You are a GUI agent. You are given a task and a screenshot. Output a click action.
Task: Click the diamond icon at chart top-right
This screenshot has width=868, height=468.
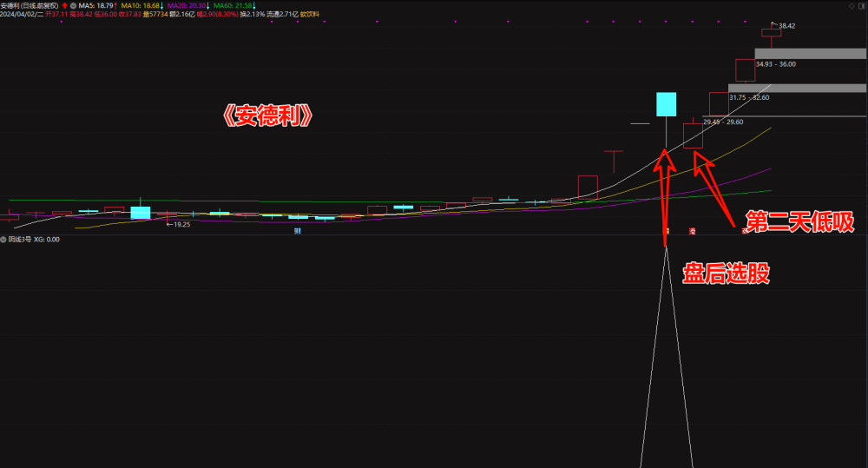click(852, 6)
